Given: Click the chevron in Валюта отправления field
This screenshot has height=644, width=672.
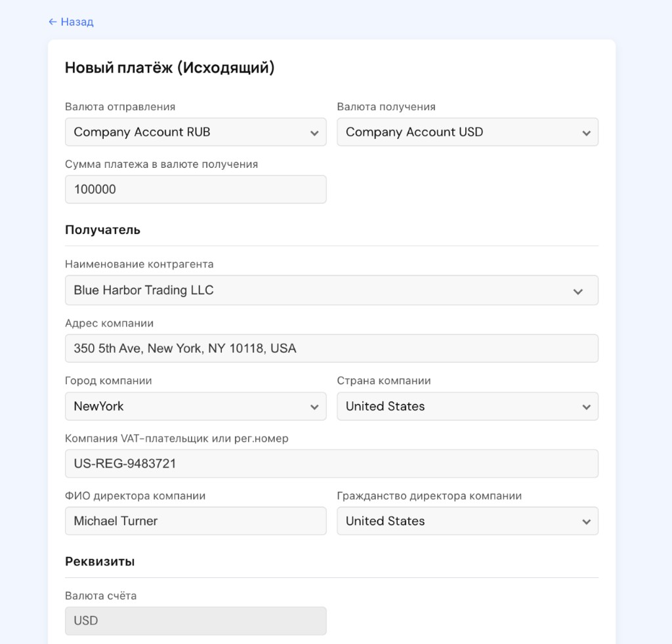Looking at the screenshot, I should tap(314, 133).
